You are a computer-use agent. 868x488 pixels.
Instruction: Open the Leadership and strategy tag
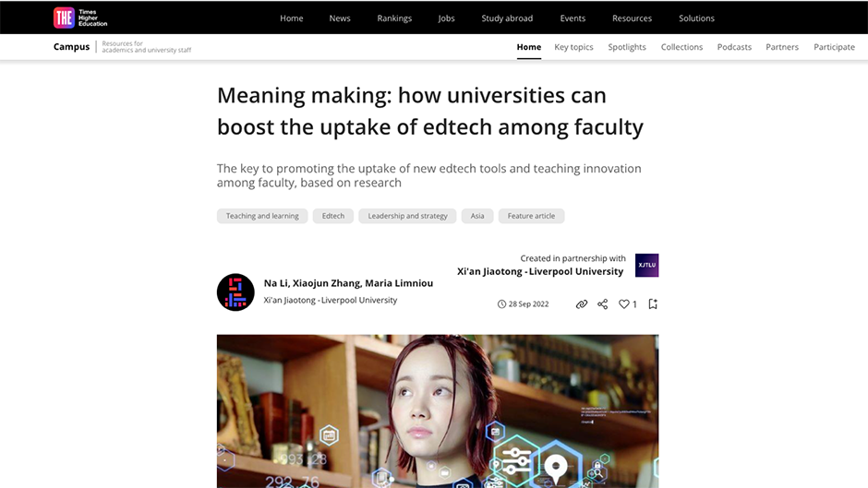tap(407, 216)
